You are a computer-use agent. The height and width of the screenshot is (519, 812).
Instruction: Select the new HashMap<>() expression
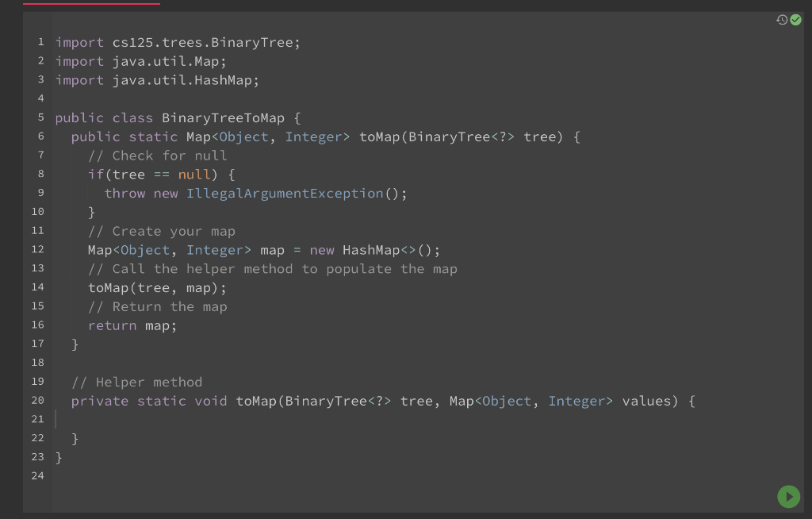pyautogui.click(x=373, y=249)
